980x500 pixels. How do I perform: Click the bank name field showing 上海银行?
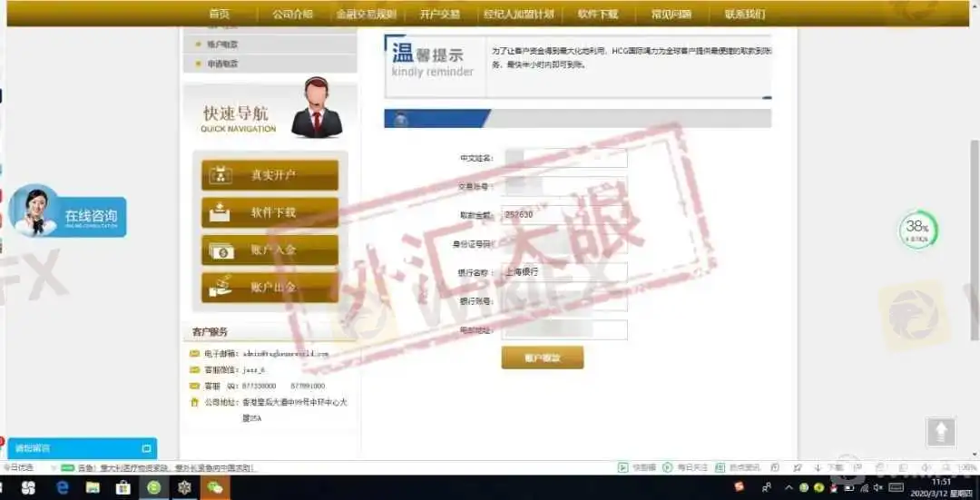coord(565,272)
